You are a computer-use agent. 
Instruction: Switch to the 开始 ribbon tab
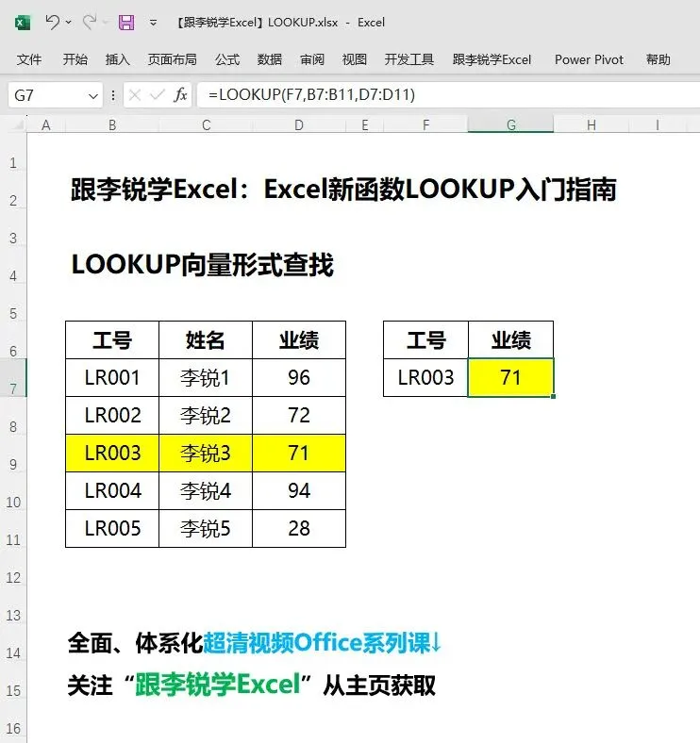[75, 59]
